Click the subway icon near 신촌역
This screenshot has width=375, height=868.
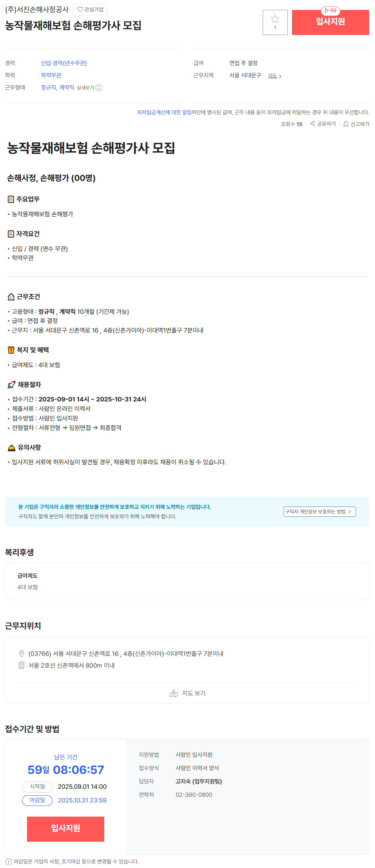tap(22, 665)
